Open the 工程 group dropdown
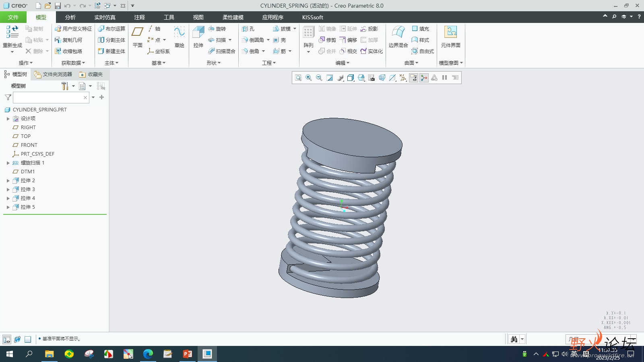The height and width of the screenshot is (362, 644). 269,63
